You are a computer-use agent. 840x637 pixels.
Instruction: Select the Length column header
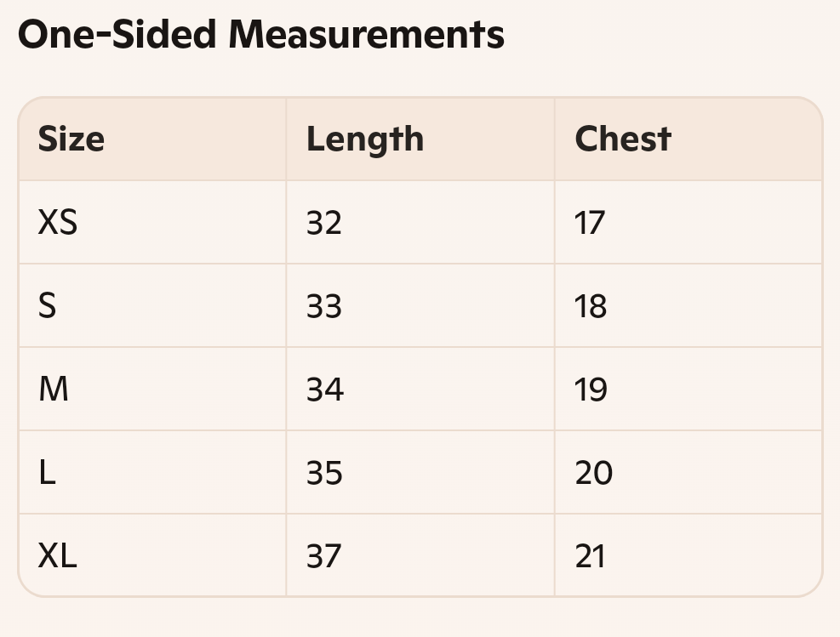[x=420, y=139]
